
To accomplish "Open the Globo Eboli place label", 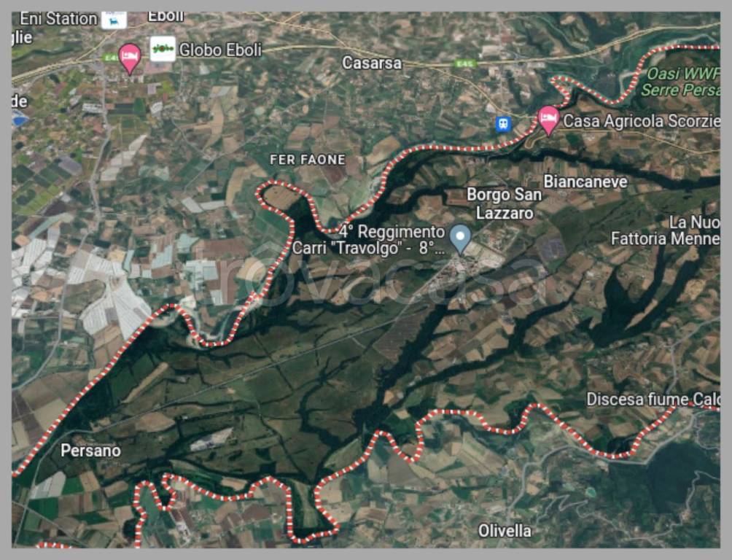I will (x=220, y=50).
